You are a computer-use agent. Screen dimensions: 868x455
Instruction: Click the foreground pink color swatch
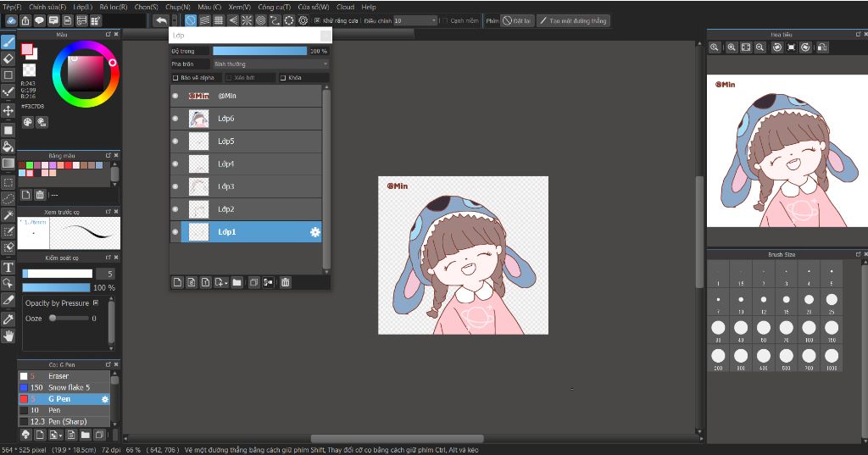(x=26, y=49)
